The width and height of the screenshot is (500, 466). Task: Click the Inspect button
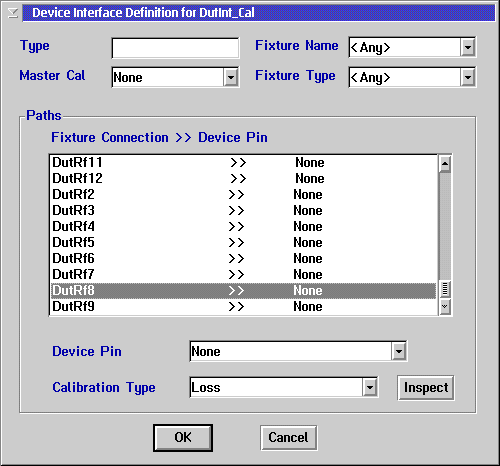(426, 388)
